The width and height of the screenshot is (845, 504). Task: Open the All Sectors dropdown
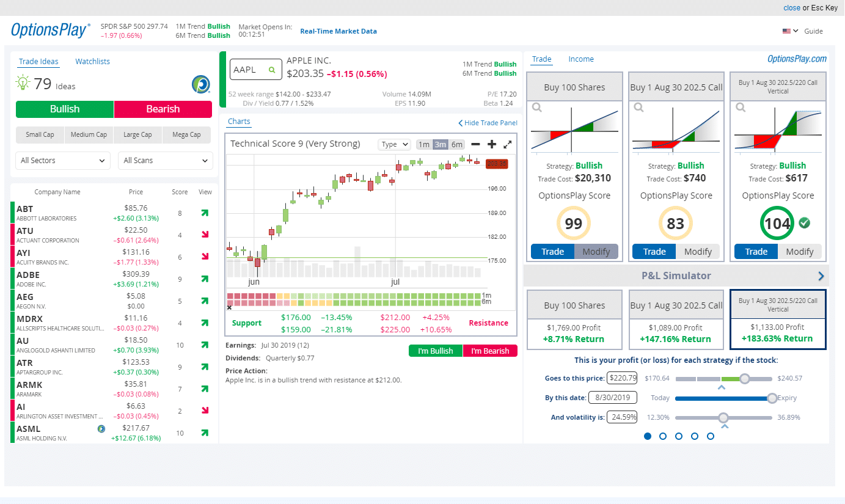63,161
